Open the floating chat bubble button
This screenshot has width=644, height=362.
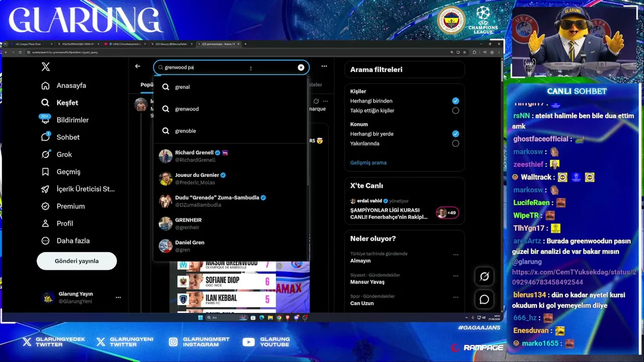[484, 300]
